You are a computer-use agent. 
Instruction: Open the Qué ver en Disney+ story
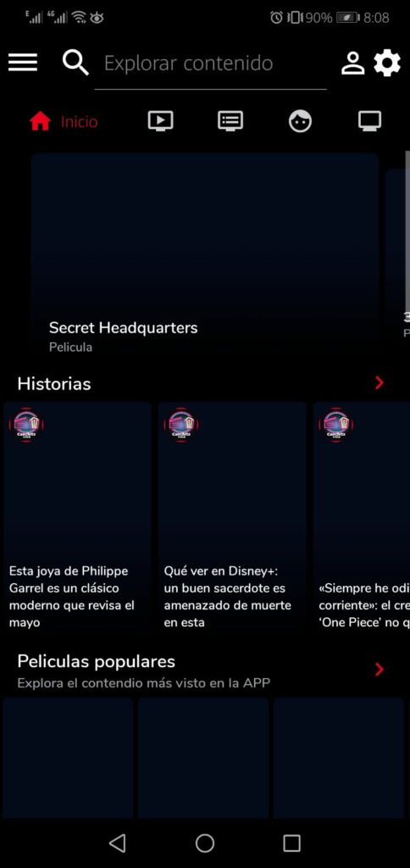[x=232, y=517]
